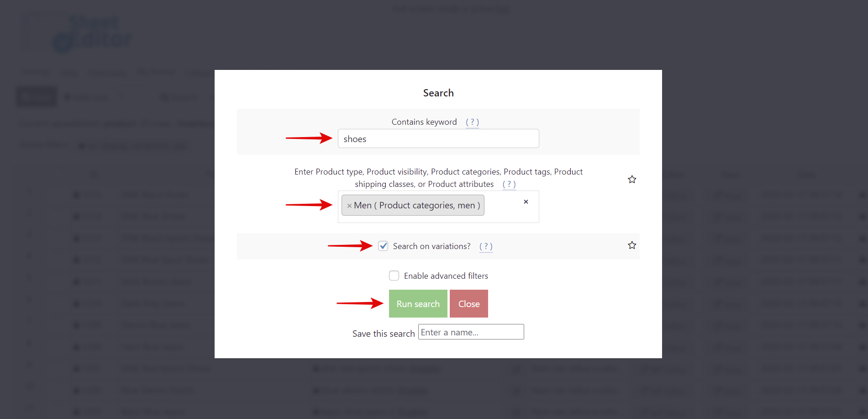The height and width of the screenshot is (419, 868).
Task: Uncheck the "Search on variations?" checkbox
Action: pos(383,246)
